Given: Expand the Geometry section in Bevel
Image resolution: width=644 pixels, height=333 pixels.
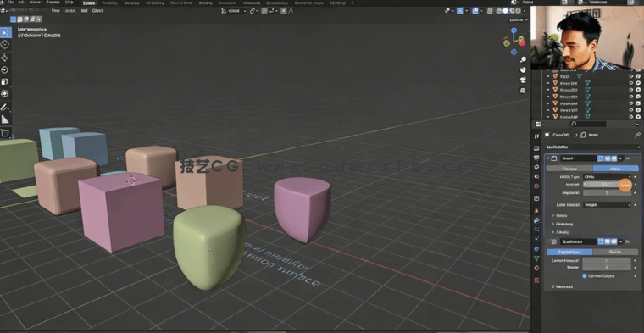Looking at the screenshot, I should click(563, 224).
